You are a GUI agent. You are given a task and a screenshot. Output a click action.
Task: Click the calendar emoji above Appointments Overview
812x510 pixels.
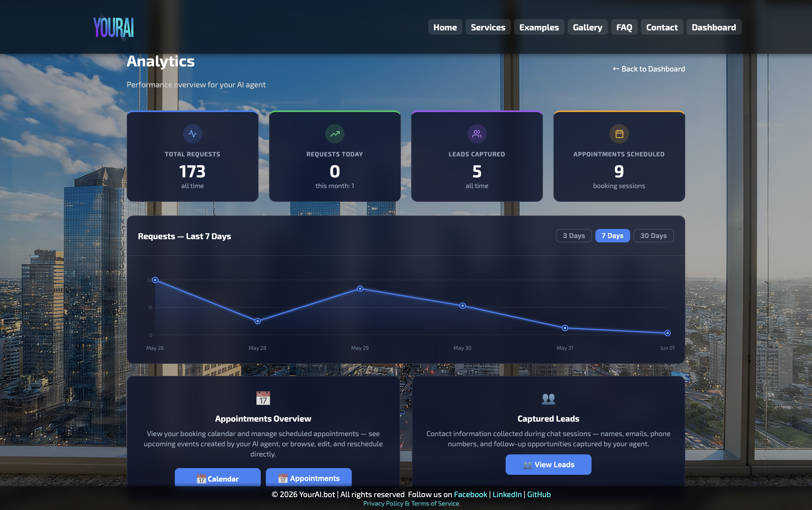(263, 398)
